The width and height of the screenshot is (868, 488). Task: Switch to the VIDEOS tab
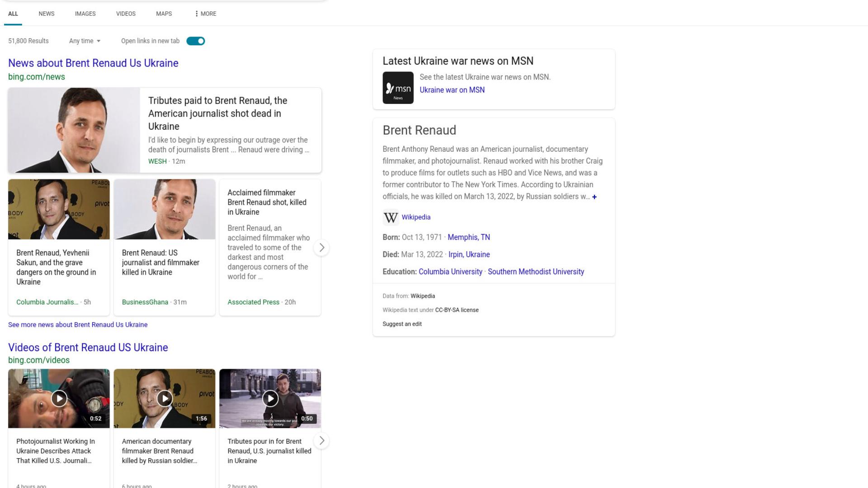coord(126,14)
